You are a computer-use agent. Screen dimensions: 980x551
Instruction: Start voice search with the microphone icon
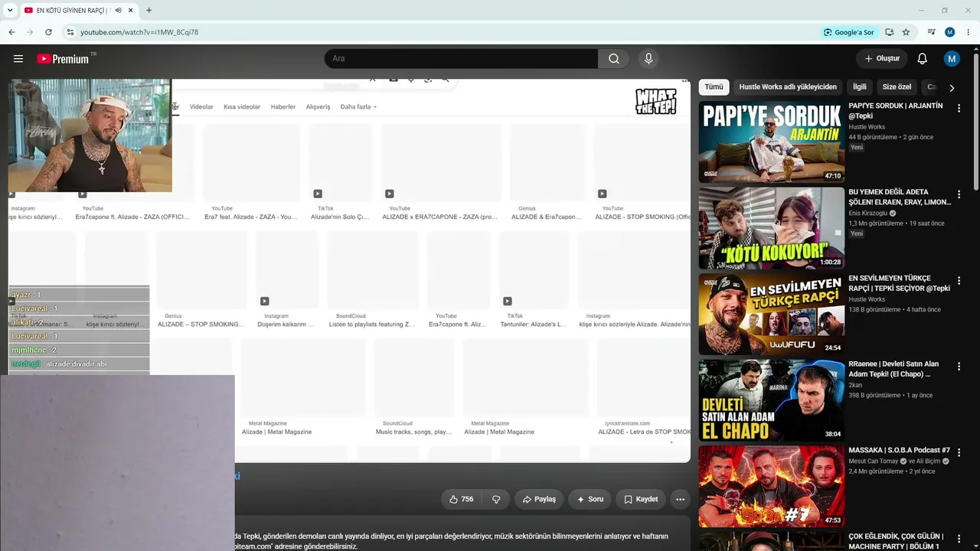coord(648,59)
